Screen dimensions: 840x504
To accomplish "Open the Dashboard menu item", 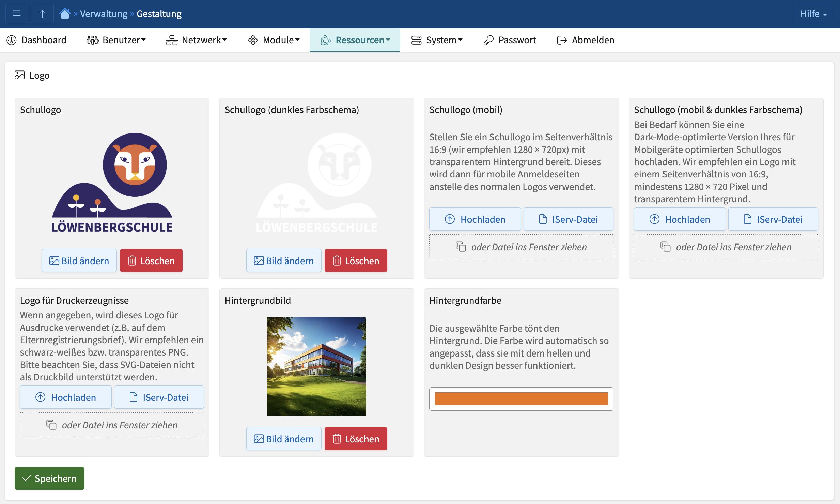I will pyautogui.click(x=37, y=40).
